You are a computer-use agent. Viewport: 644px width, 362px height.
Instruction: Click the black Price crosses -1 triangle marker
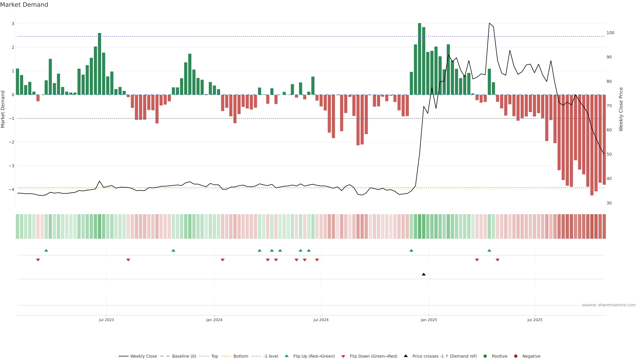click(x=423, y=274)
